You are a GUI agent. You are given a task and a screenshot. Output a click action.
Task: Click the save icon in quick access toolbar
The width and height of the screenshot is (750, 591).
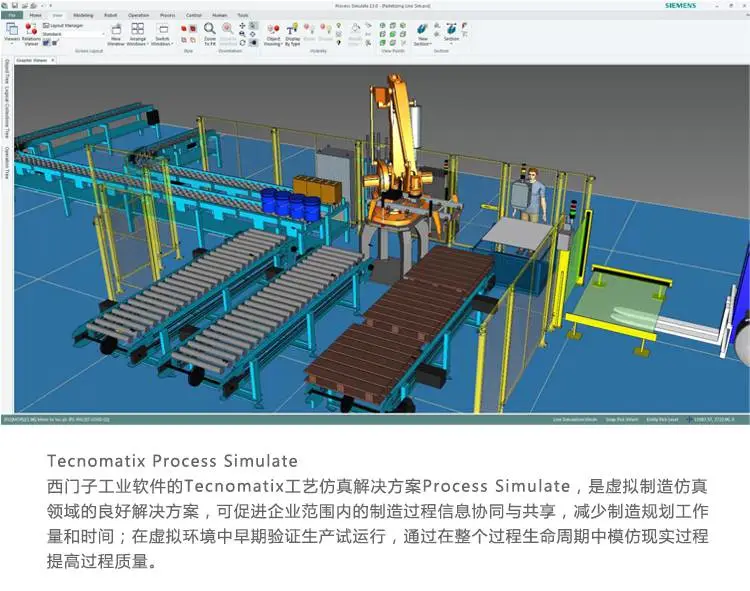click(15, 6)
